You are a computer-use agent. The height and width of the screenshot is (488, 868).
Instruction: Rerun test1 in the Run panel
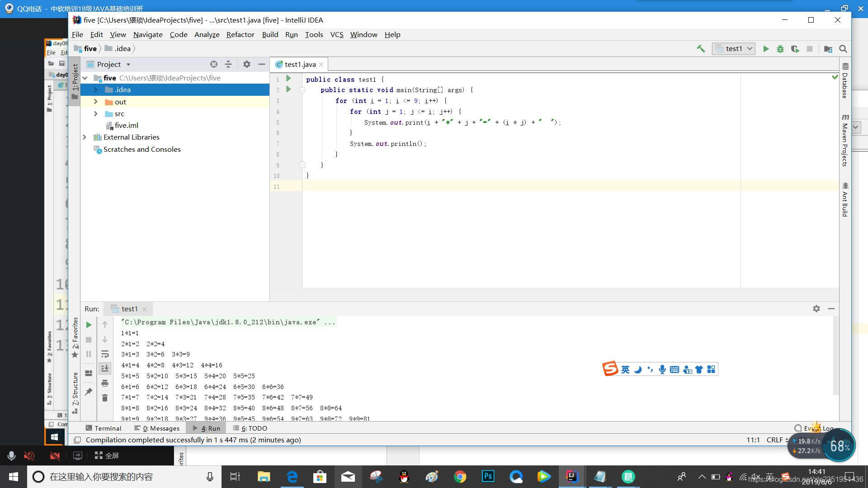(x=89, y=324)
